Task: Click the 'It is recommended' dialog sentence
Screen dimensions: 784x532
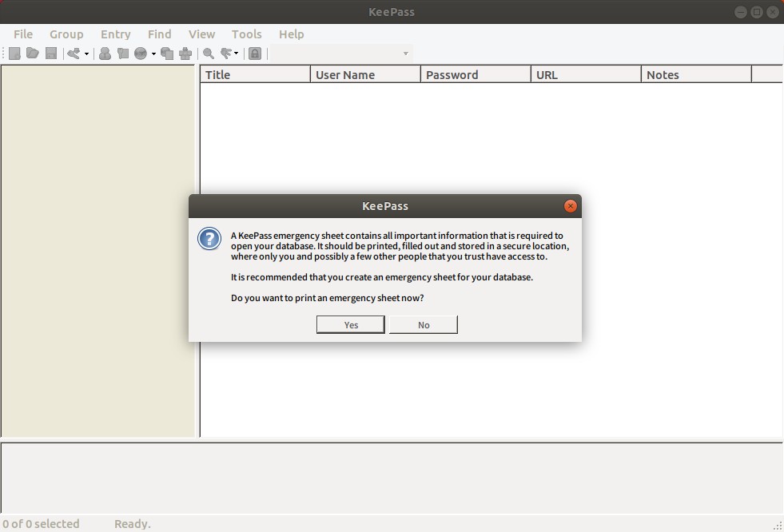Action: tap(382, 276)
